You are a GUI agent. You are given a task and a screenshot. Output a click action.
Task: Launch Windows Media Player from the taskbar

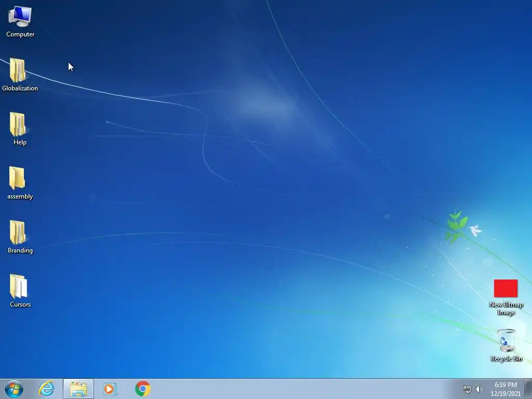click(110, 389)
